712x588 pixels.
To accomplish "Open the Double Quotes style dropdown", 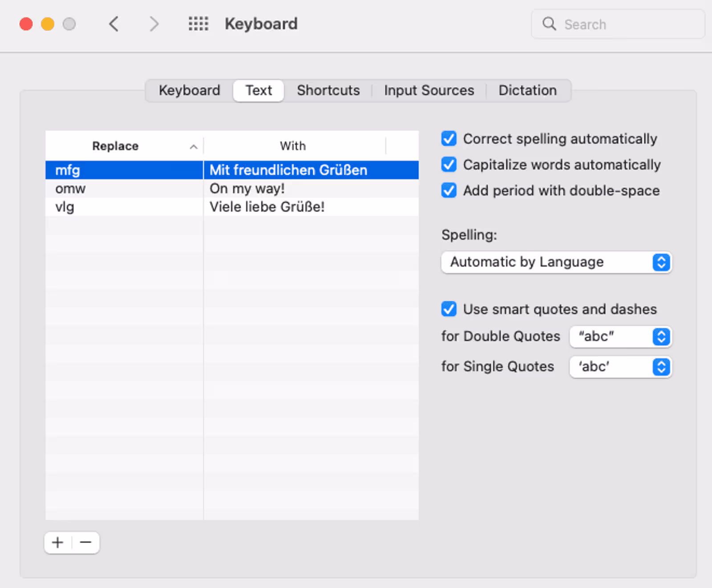I will click(621, 337).
